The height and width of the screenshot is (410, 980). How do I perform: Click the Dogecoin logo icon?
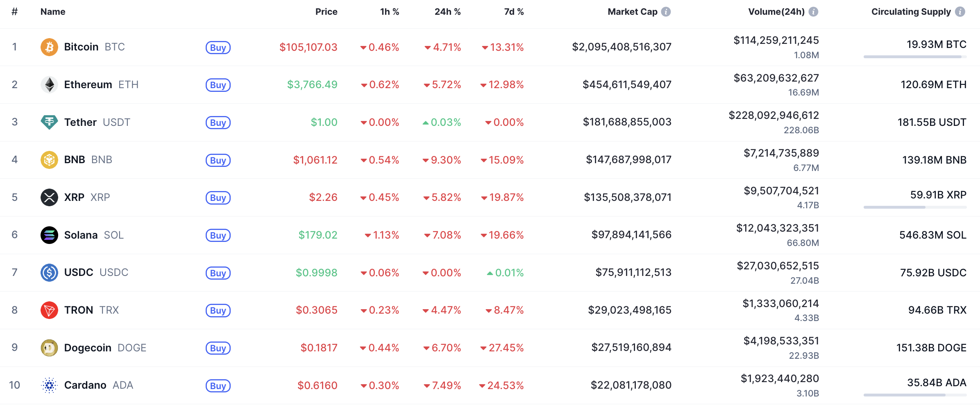(x=49, y=348)
